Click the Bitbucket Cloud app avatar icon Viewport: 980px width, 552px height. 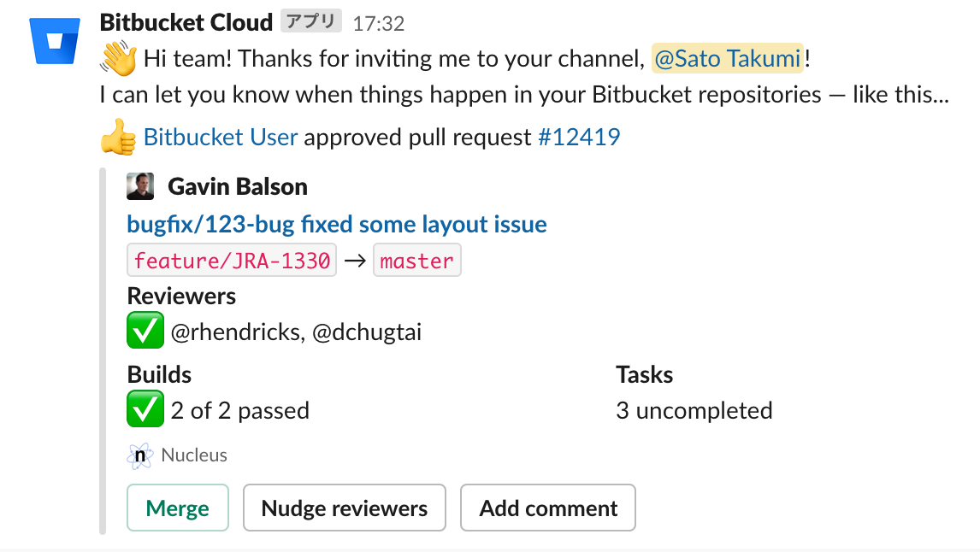point(56,40)
